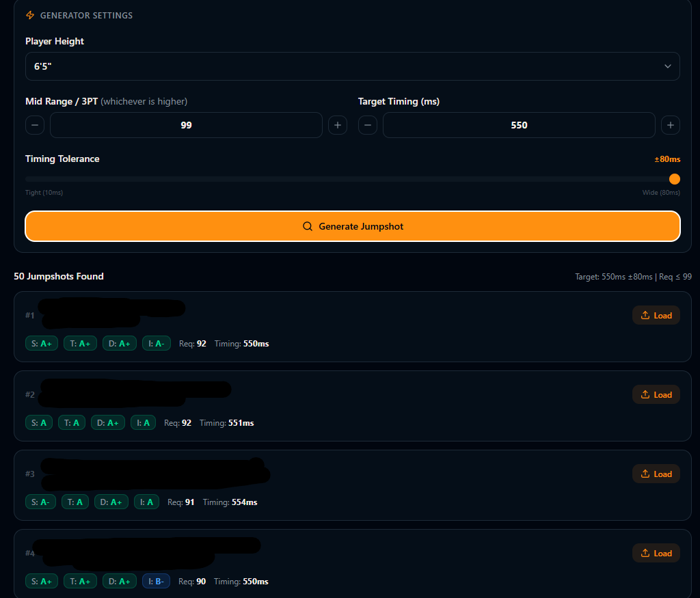Click the '50 Jumpshots Found' heading
700x598 pixels.
[59, 276]
